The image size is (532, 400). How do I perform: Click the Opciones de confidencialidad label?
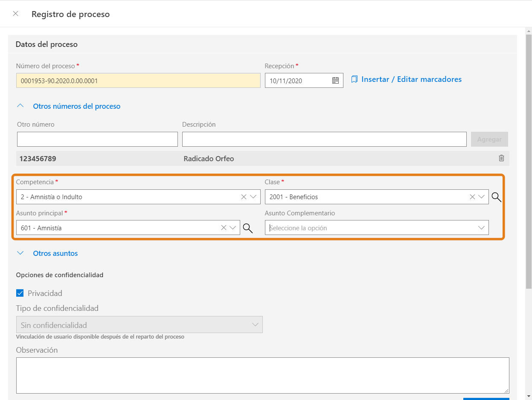pos(60,275)
